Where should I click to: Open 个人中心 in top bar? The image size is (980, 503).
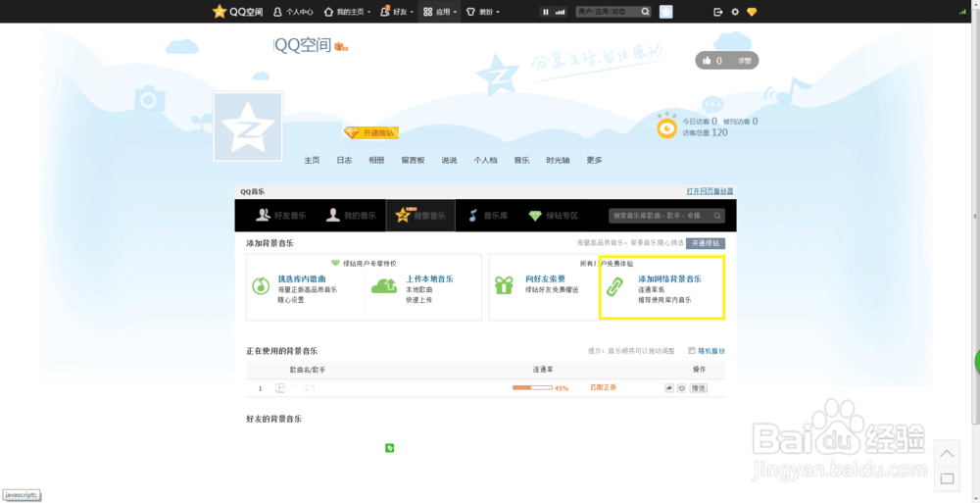pos(293,12)
